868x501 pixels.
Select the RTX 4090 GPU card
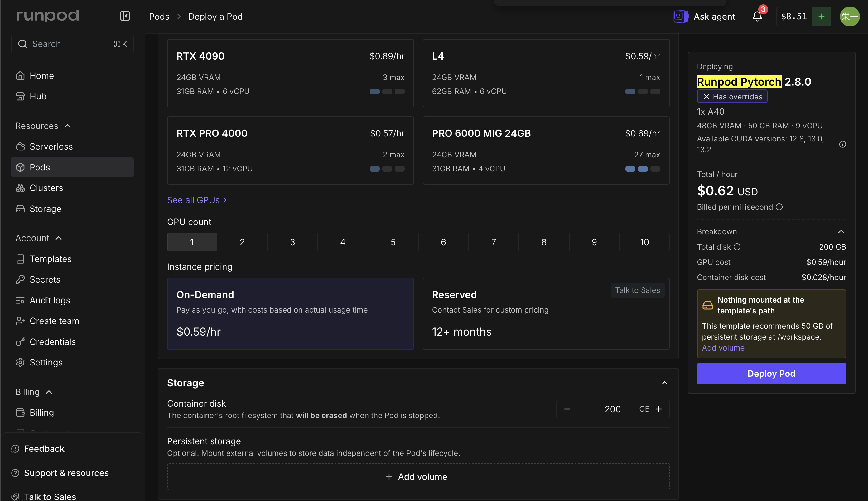(x=291, y=73)
